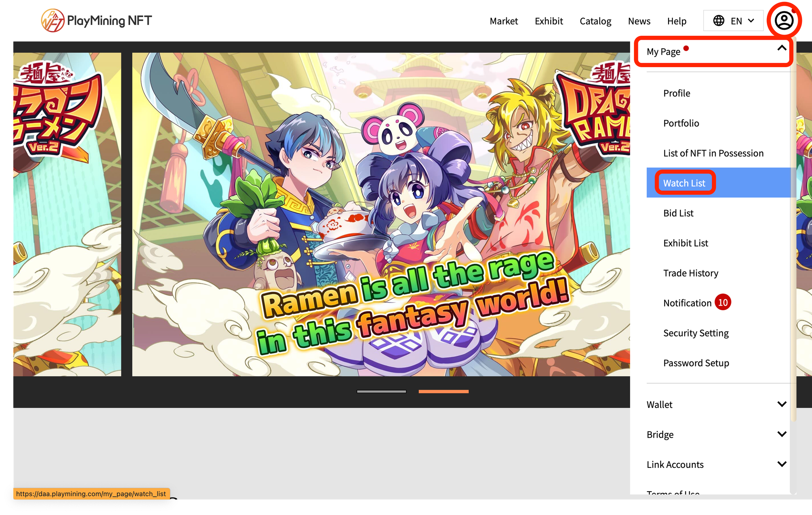The width and height of the screenshot is (812, 515).
Task: Click the Notification count badge 10
Action: pos(723,303)
